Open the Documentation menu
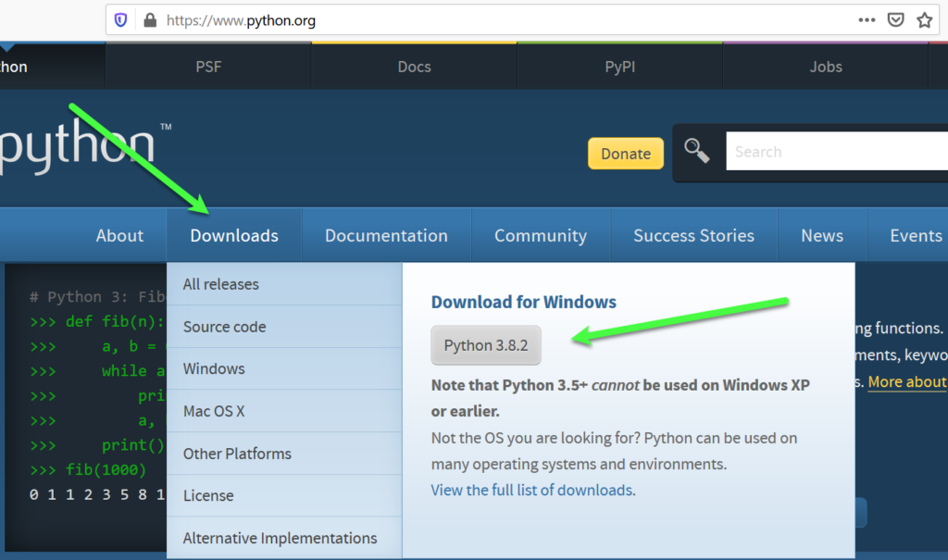The width and height of the screenshot is (948, 560). coord(386,235)
